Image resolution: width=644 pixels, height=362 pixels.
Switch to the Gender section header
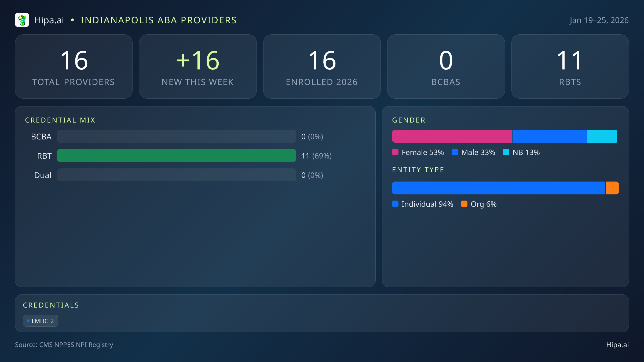tap(408, 120)
